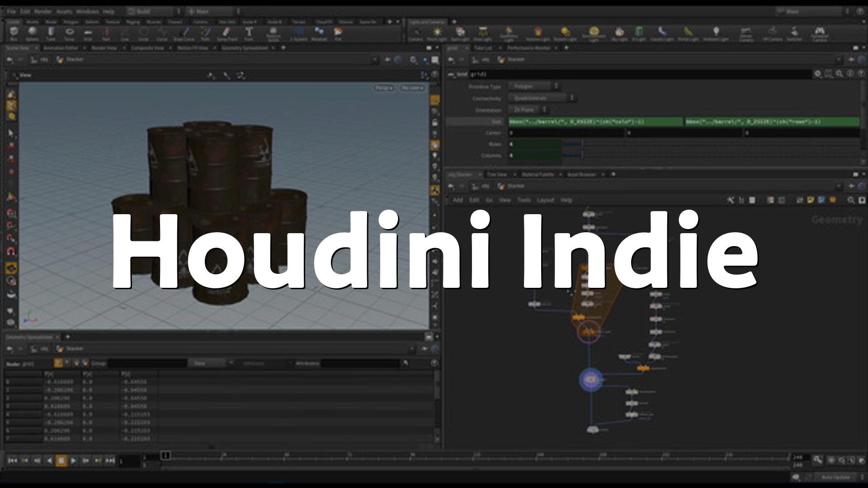Add a Volume Light from the shelf
Image resolution: width=868 pixels, height=488 pixels.
tap(538, 33)
